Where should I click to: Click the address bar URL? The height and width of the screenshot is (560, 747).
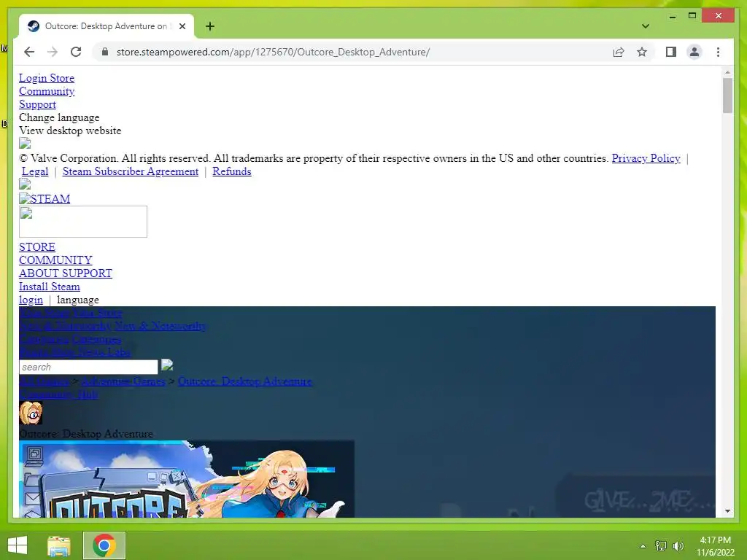tap(273, 52)
